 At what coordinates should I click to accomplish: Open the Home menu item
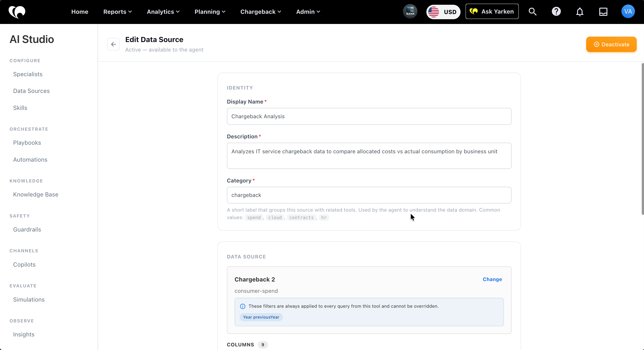[x=80, y=12]
